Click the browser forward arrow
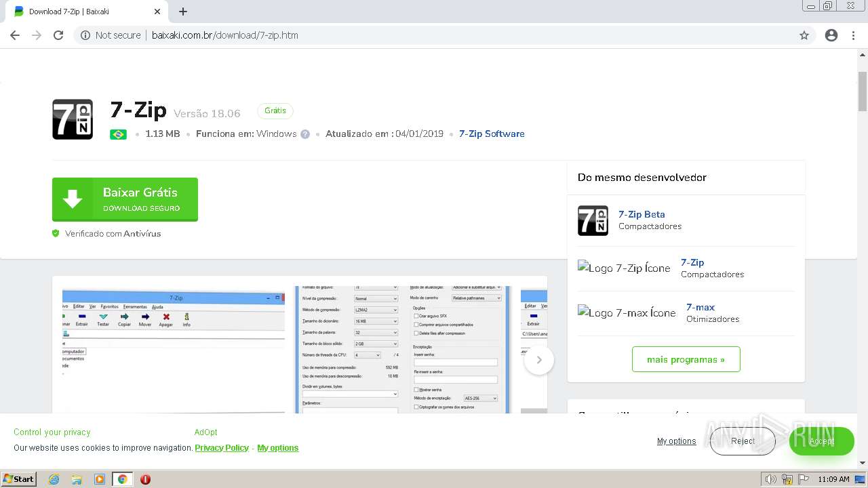This screenshot has height=488, width=868. coord(37,35)
